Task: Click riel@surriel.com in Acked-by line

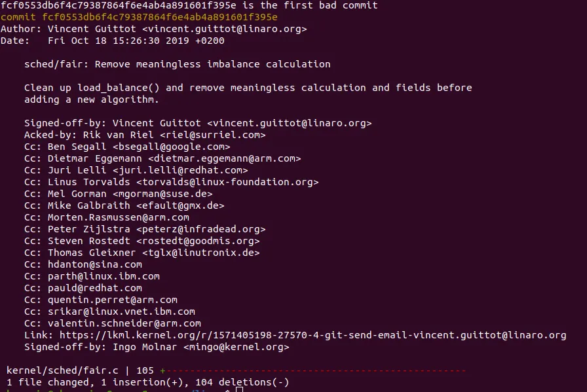Action: (x=213, y=135)
